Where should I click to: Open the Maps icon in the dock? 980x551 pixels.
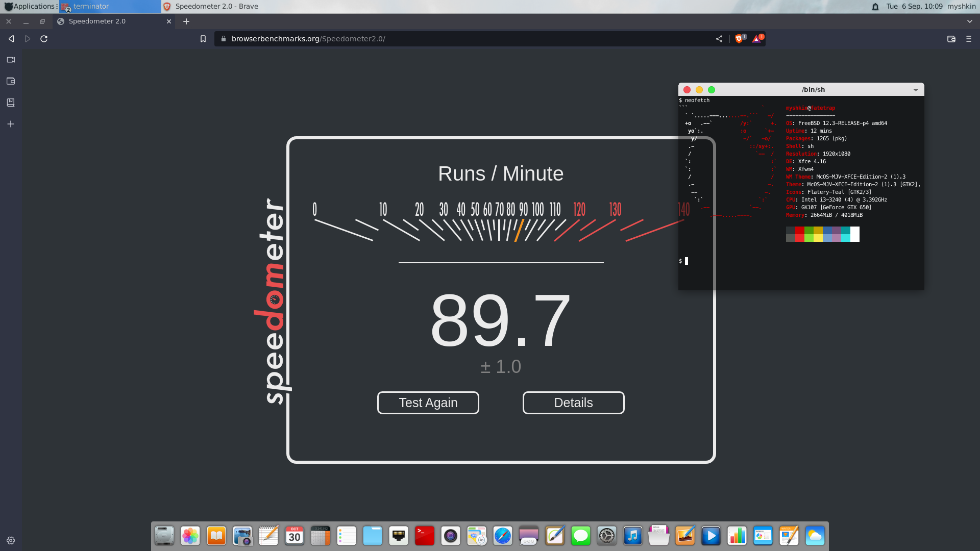(x=477, y=536)
